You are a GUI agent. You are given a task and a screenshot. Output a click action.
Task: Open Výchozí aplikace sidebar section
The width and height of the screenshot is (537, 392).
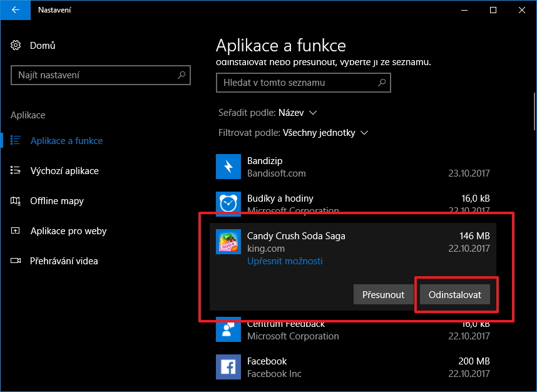64,171
